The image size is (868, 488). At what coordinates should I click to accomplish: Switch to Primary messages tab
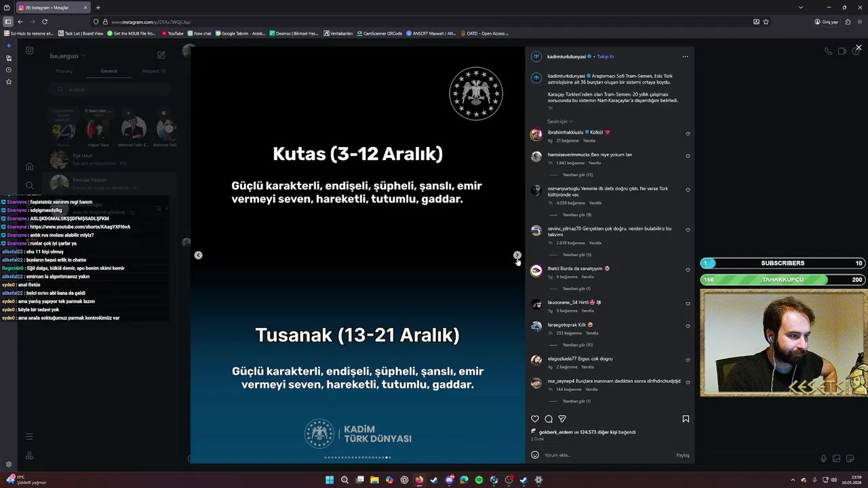coord(64,71)
